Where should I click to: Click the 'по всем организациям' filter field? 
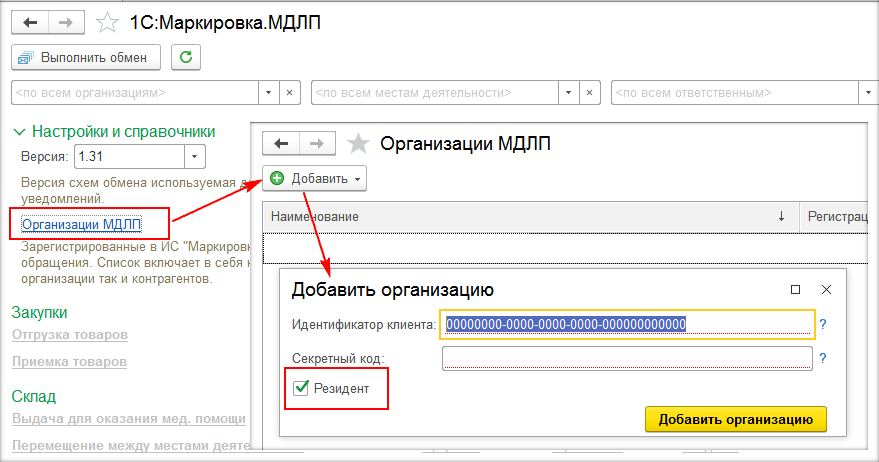point(135,93)
